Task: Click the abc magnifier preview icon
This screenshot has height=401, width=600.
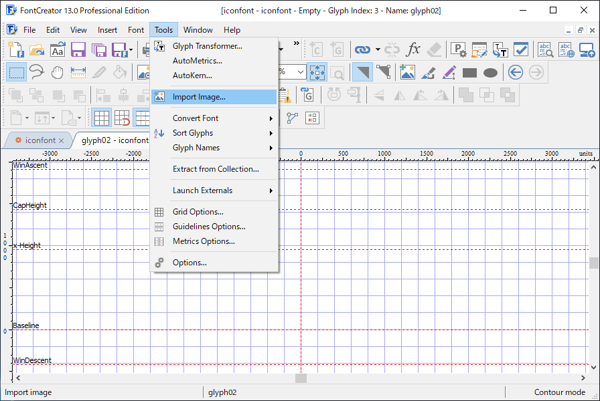Action: pos(545,49)
